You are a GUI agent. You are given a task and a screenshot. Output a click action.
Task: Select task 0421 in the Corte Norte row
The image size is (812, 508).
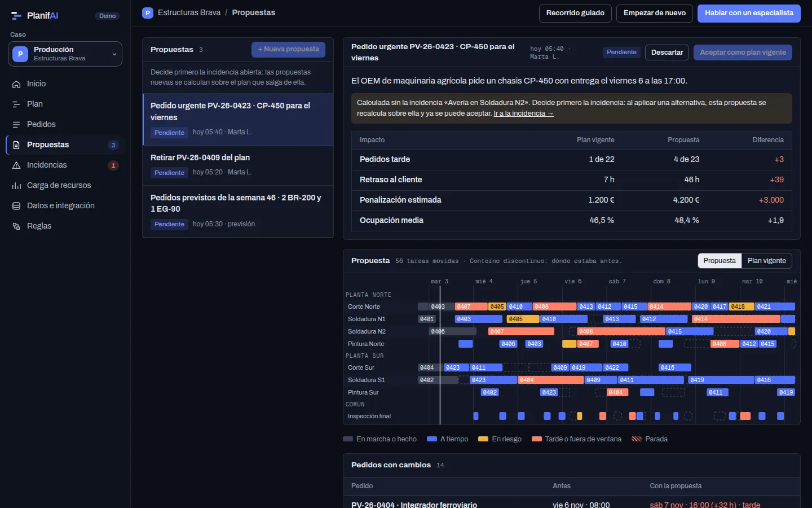775,306
